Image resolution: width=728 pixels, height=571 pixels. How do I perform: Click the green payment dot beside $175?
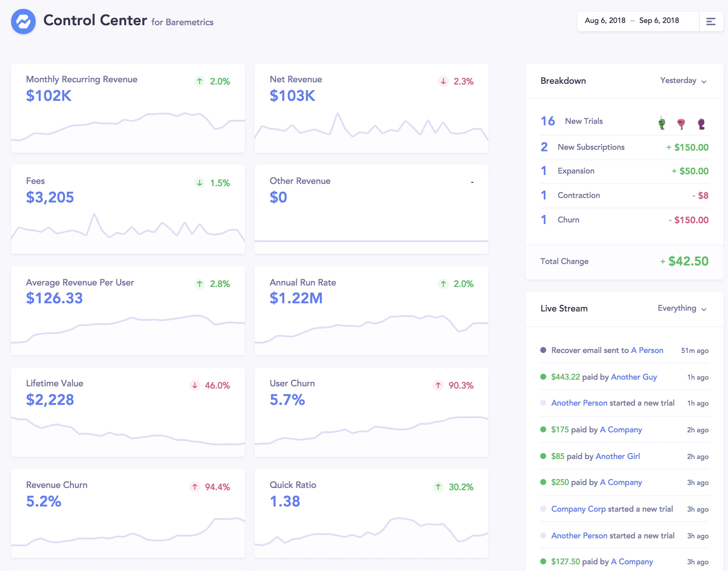click(x=543, y=430)
